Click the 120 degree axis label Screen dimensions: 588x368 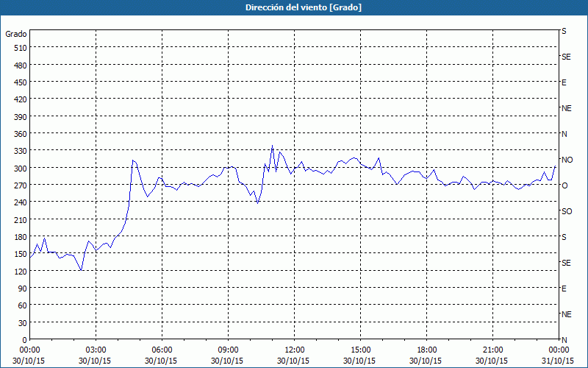tap(21, 272)
